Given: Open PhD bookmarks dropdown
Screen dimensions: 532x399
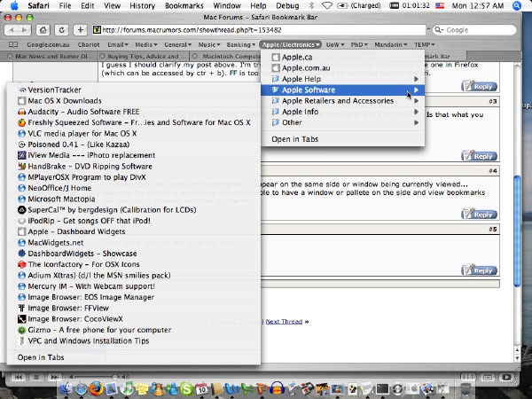Looking at the screenshot, I should [359, 45].
